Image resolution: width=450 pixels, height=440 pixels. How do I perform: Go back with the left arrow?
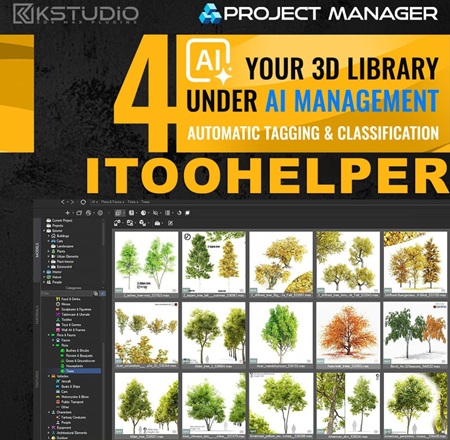click(x=62, y=202)
